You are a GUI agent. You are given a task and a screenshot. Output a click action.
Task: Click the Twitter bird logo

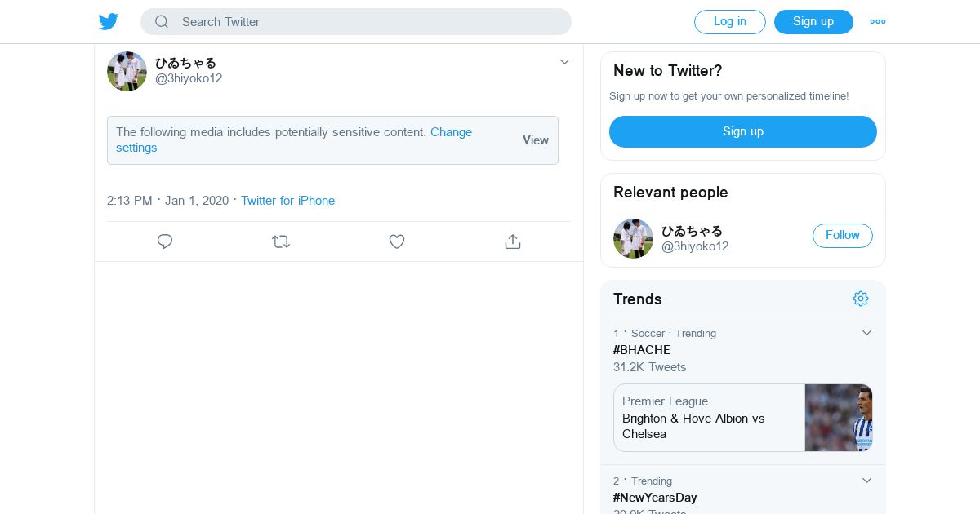[x=109, y=22]
